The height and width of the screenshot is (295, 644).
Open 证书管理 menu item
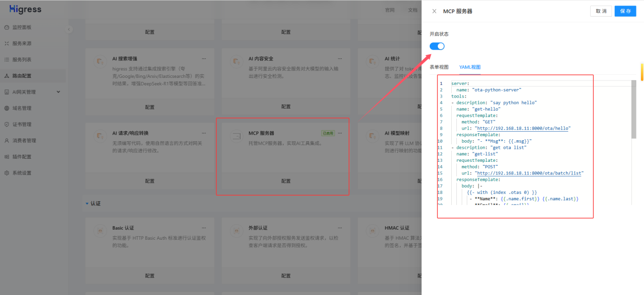pyautogui.click(x=22, y=124)
